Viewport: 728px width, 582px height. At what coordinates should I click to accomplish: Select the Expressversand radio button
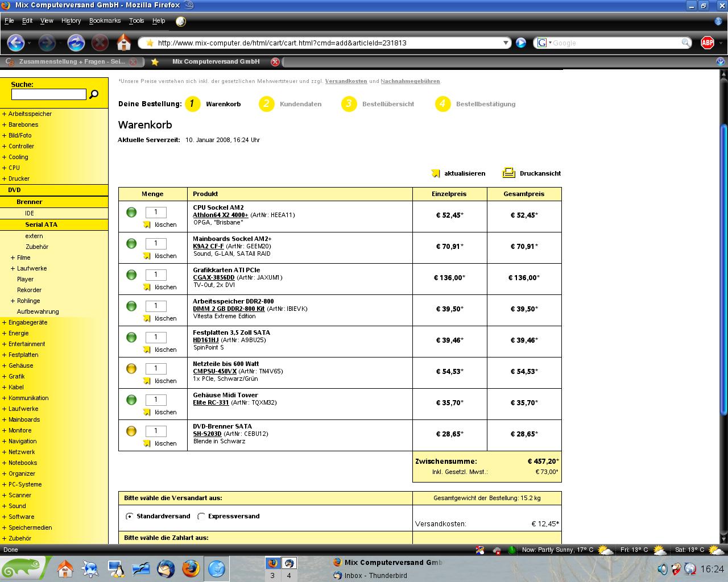tap(201, 516)
